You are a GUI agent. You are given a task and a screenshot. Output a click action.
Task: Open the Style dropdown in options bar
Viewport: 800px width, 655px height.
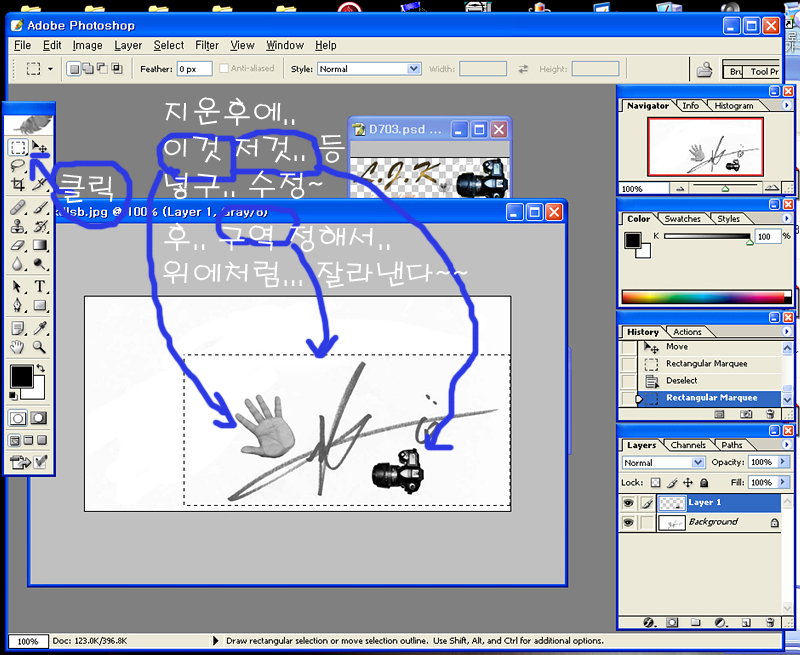click(414, 69)
